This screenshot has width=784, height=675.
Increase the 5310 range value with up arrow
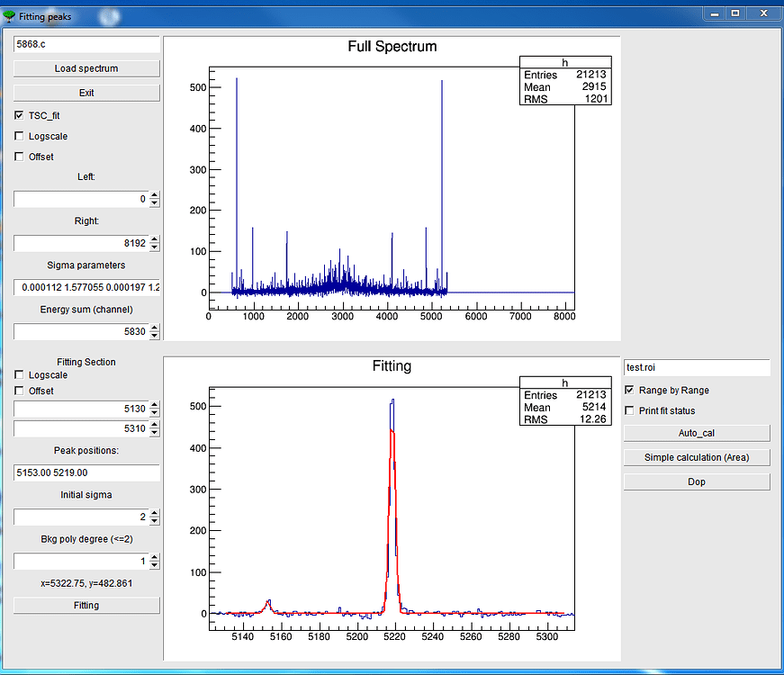point(155,425)
